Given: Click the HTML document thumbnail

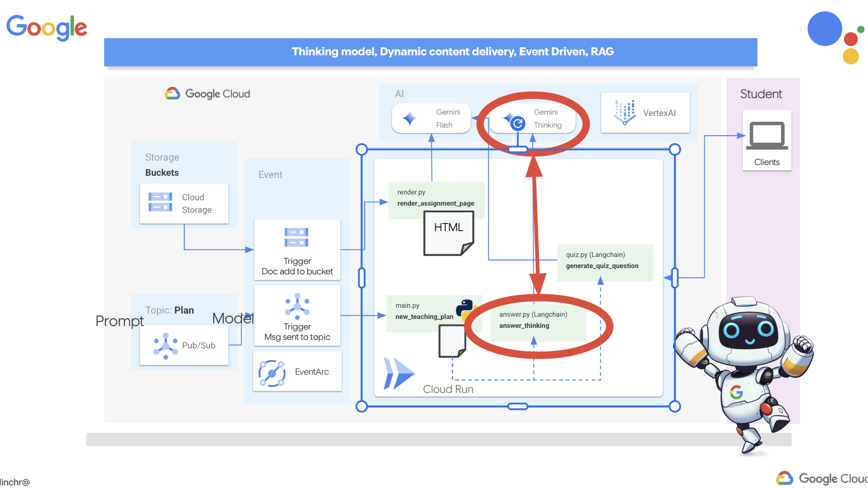Looking at the screenshot, I should click(447, 232).
